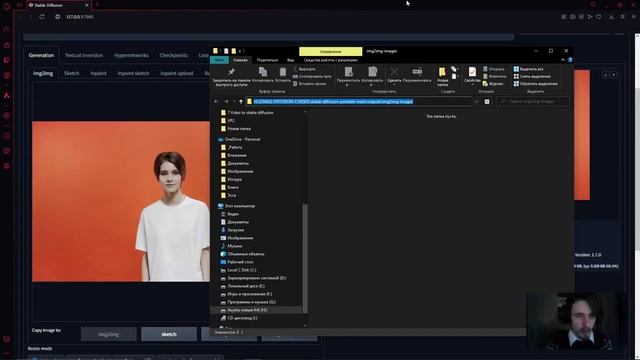The image size is (640, 360).
Task: Open the Sketch sub-tab in web UI
Action: pos(71,73)
